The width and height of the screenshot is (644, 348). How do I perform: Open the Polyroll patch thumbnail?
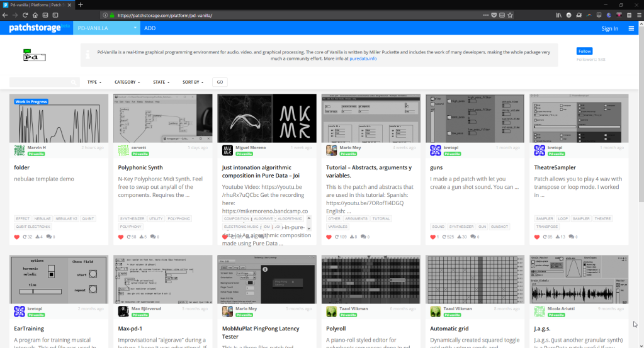[370, 279]
